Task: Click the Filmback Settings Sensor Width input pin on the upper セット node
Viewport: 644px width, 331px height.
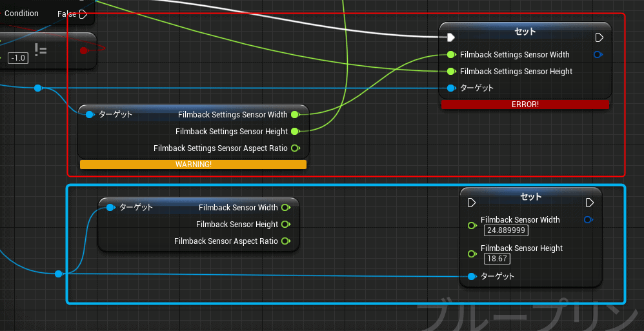Action: click(451, 55)
